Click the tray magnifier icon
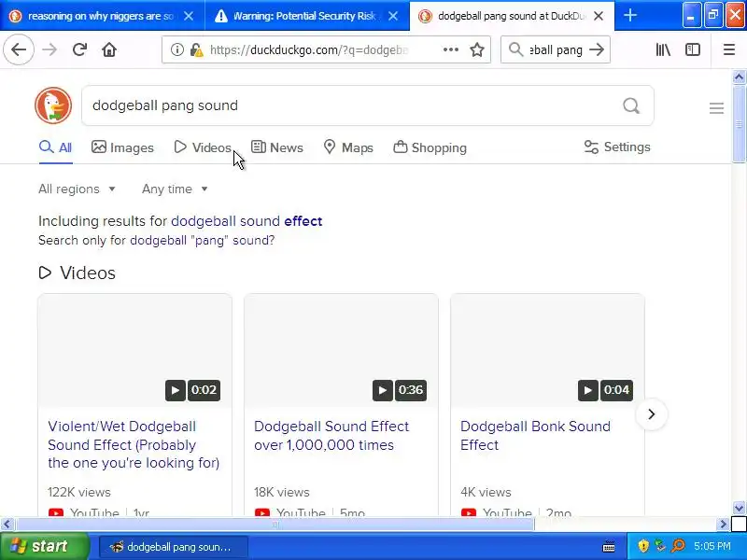Viewport: 747px width, 560px height. (x=678, y=546)
